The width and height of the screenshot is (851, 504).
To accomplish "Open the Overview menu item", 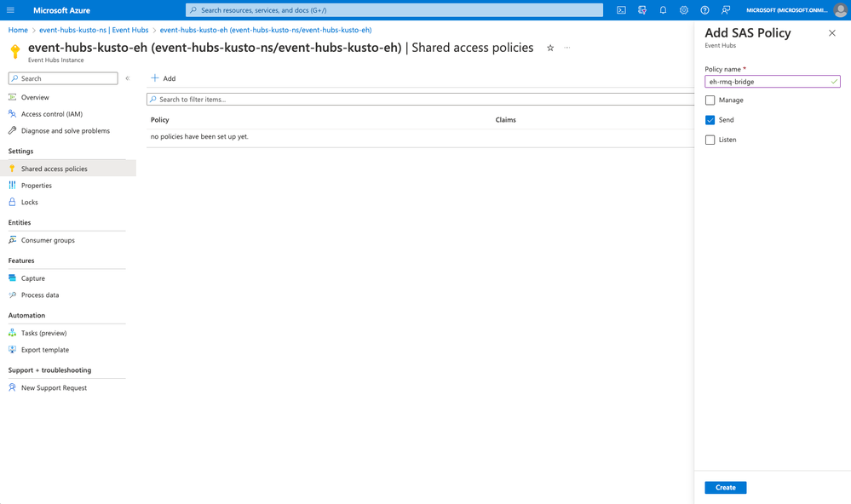I will point(35,98).
